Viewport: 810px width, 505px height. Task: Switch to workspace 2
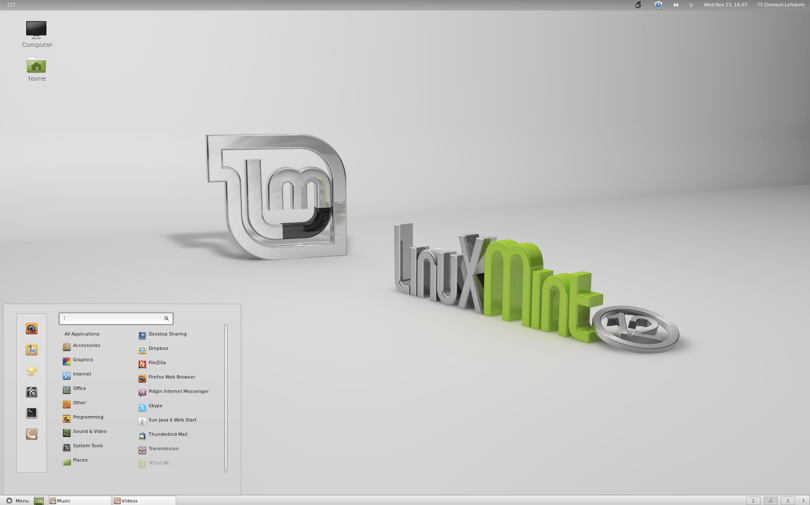coord(770,500)
